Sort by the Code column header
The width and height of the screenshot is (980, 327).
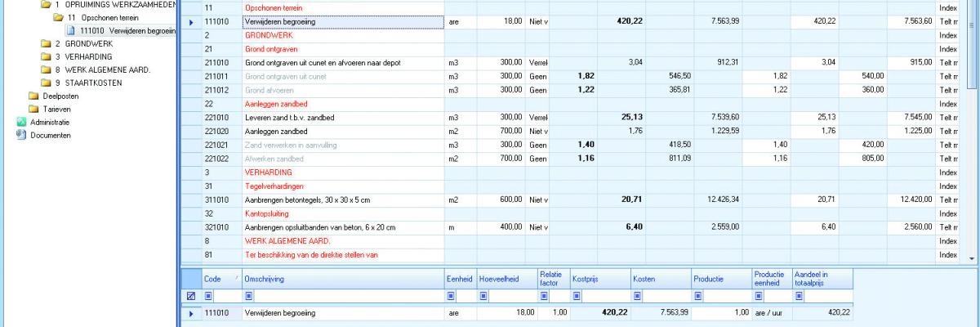[x=216, y=279]
